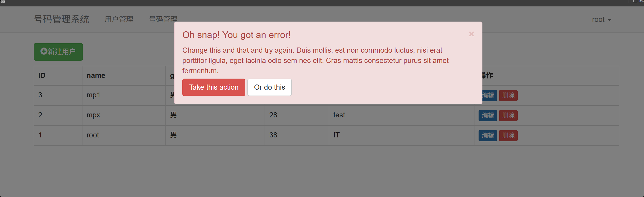Delete user mpx with 删除 button
Image resolution: width=644 pixels, height=197 pixels.
pos(508,116)
